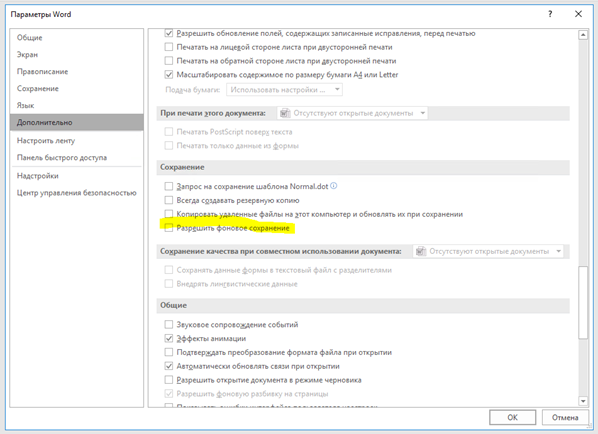Check Запрос на сохранение шаблона Normal.dot
The width and height of the screenshot is (598, 434).
click(x=169, y=186)
